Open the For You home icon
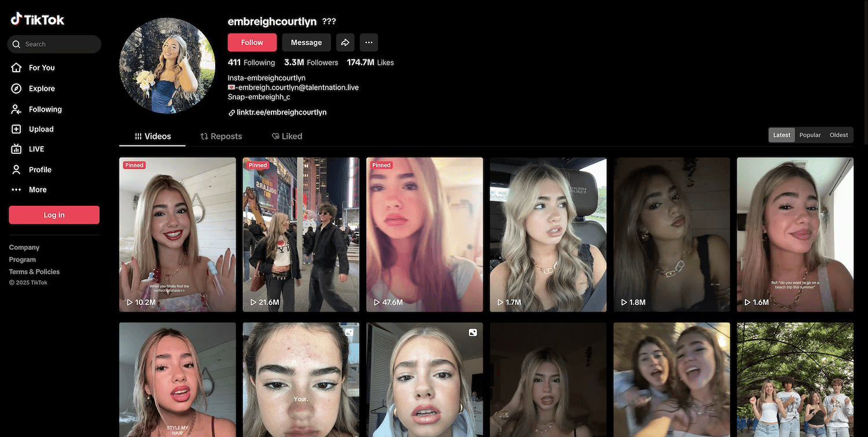Screen dimensions: 868x437 click(17, 68)
